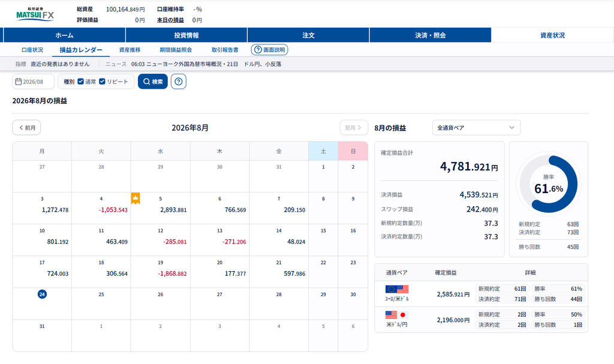This screenshot has width=614, height=364.
Task: Click the 土 Saturday column header
Action: point(323,151)
